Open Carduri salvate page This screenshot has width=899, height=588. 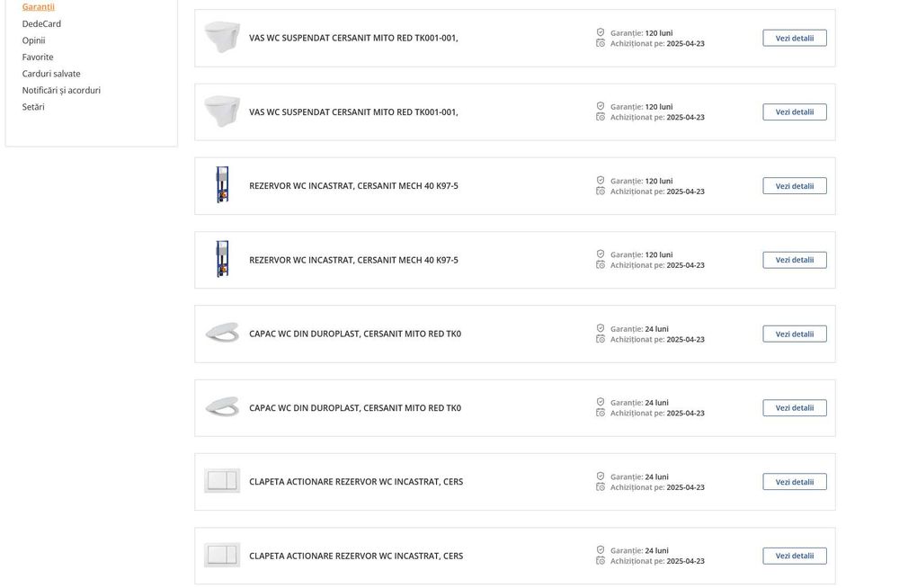pos(51,74)
